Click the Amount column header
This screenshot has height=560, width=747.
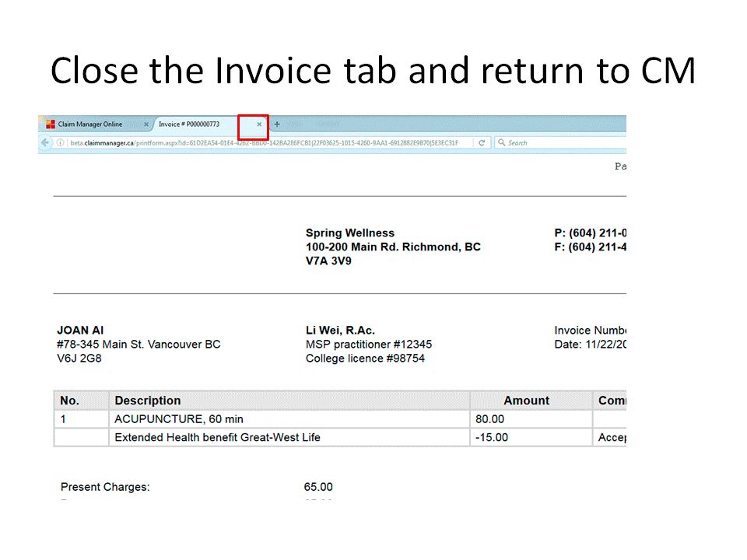526,401
